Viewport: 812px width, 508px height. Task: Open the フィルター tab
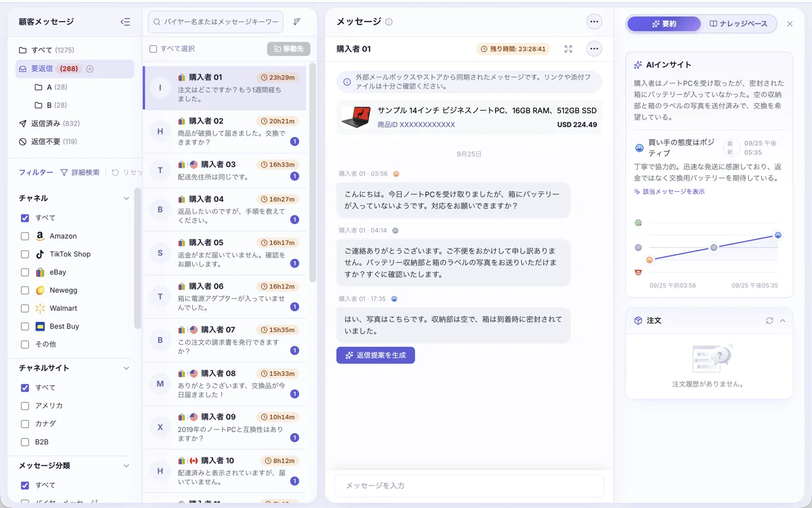(x=36, y=172)
